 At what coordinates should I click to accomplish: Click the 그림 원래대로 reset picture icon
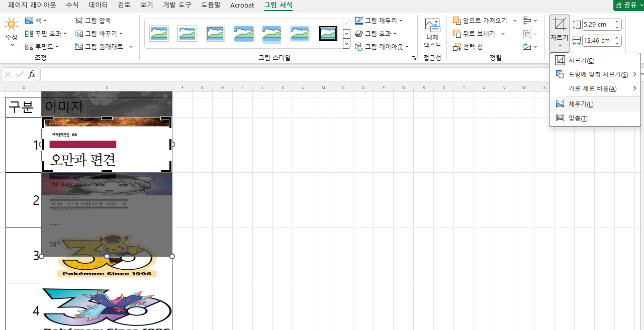(79, 47)
